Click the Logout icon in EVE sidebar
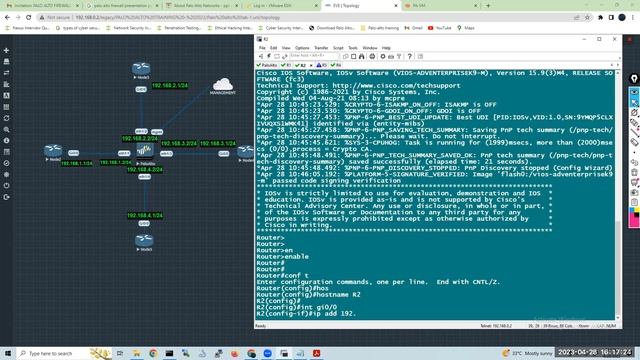 [x=6, y=197]
